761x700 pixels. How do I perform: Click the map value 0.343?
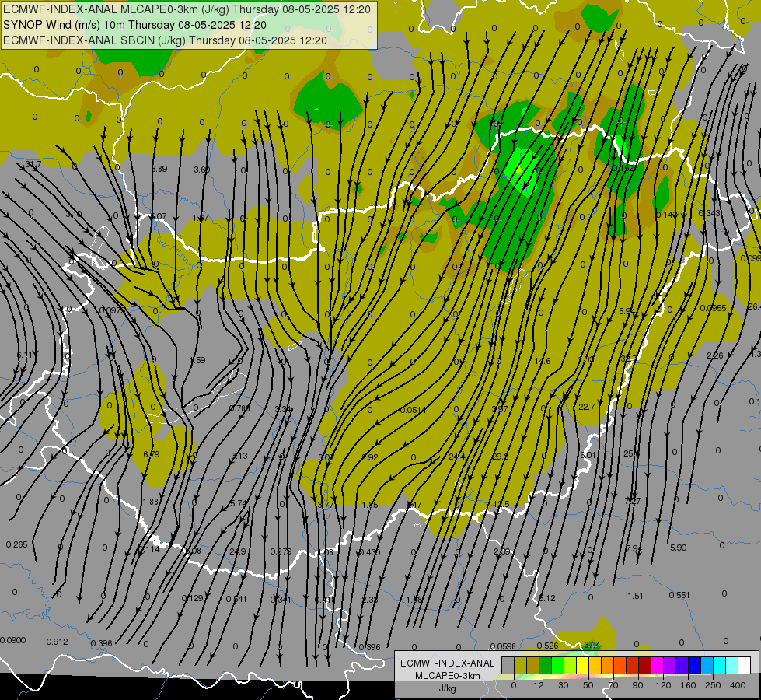point(710,213)
